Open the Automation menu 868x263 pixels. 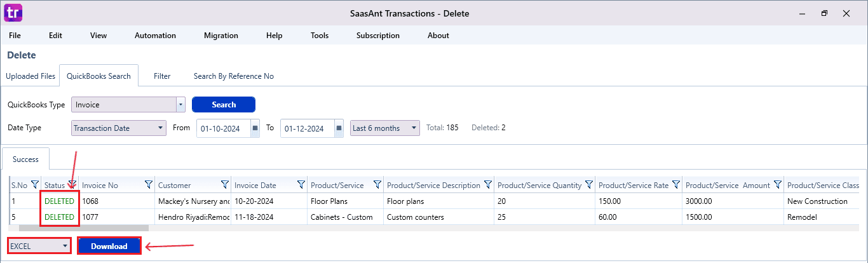155,36
